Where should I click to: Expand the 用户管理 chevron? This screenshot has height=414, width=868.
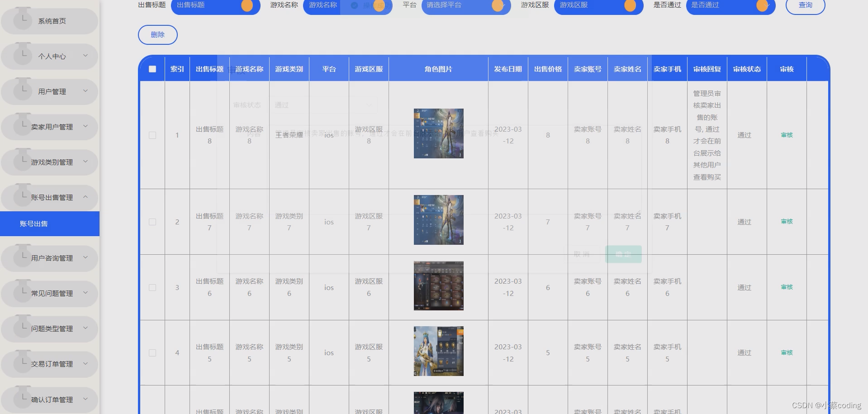pos(85,91)
